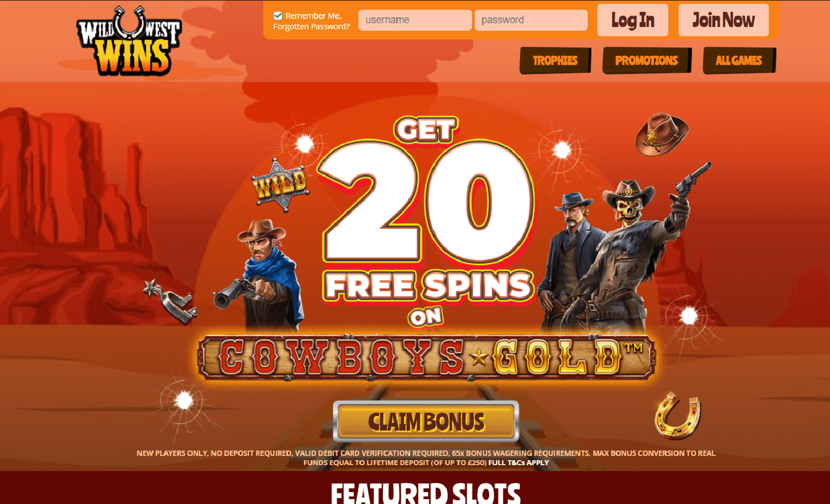Open the Forgotten Password link
Image resolution: width=830 pixels, height=504 pixels.
[x=311, y=26]
